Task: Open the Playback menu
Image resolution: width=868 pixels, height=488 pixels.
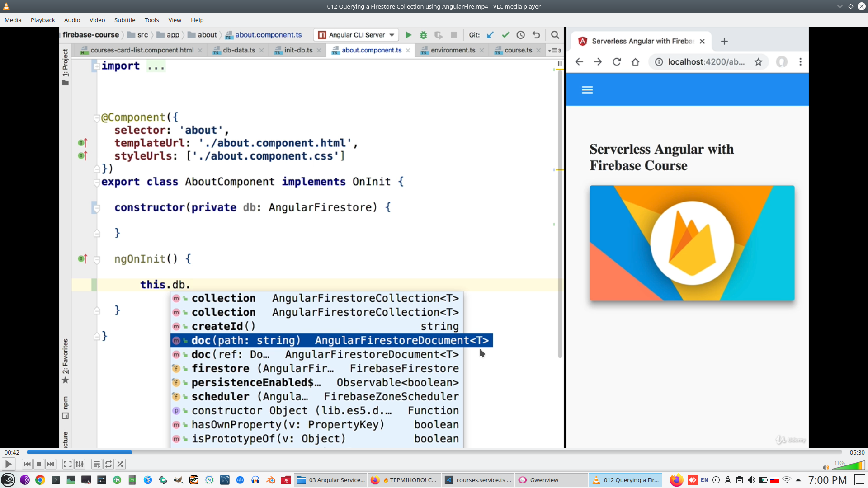Action: click(42, 20)
